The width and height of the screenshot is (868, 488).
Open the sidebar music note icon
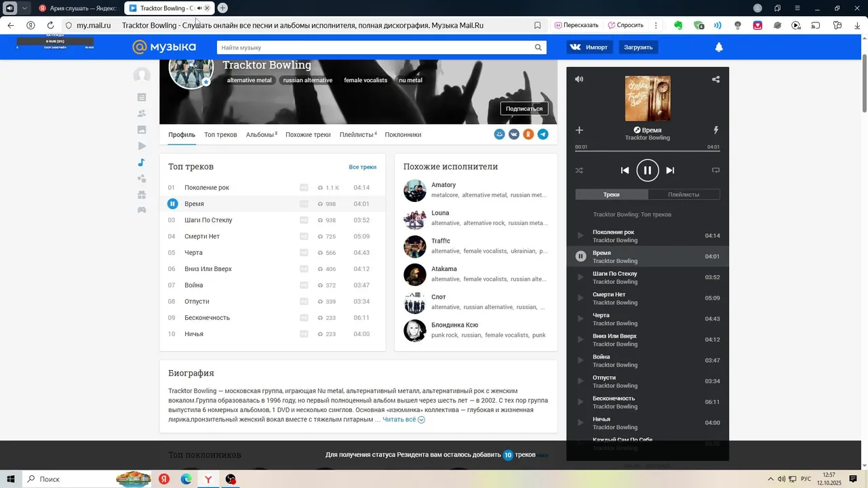142,163
